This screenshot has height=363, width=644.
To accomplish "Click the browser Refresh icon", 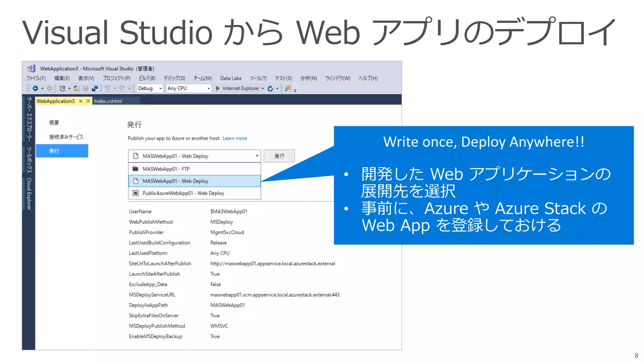I will [x=270, y=88].
